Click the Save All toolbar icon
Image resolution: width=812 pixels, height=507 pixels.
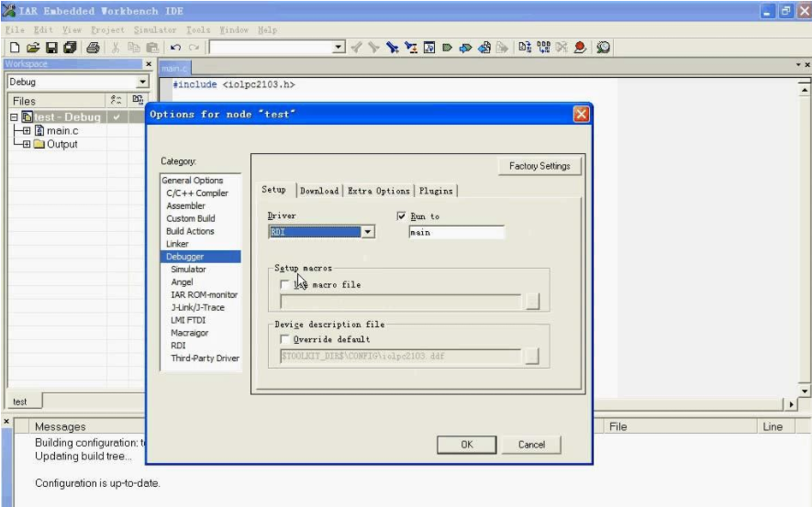pos(70,48)
